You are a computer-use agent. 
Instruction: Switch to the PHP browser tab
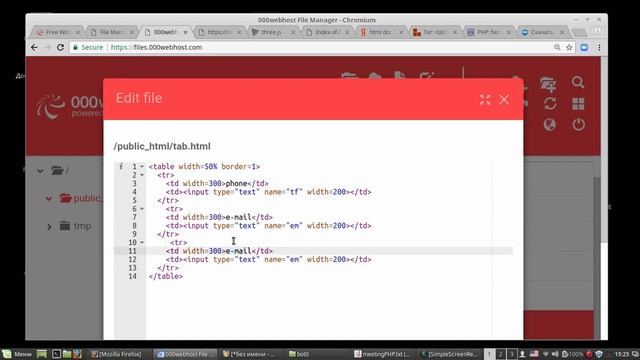[x=488, y=32]
